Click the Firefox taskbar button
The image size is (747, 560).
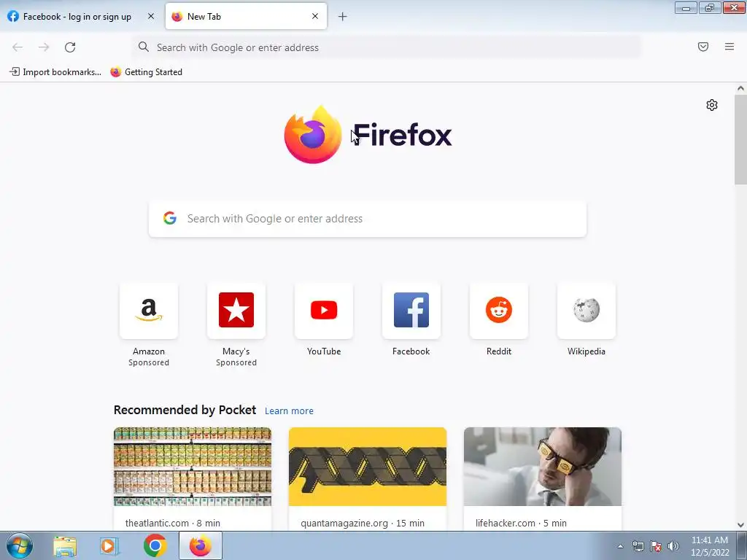[x=201, y=545]
